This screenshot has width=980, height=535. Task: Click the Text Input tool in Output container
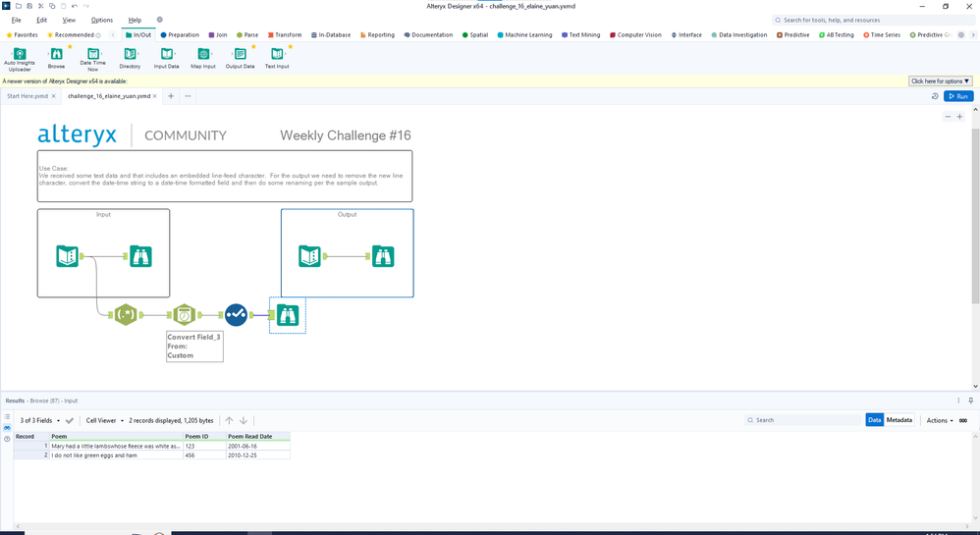coord(310,256)
